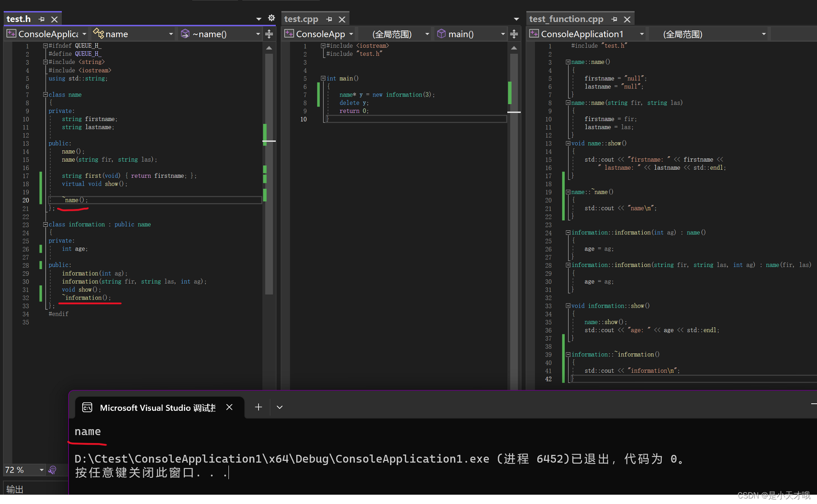
Task: Close the debug console tab
Action: coord(229,407)
